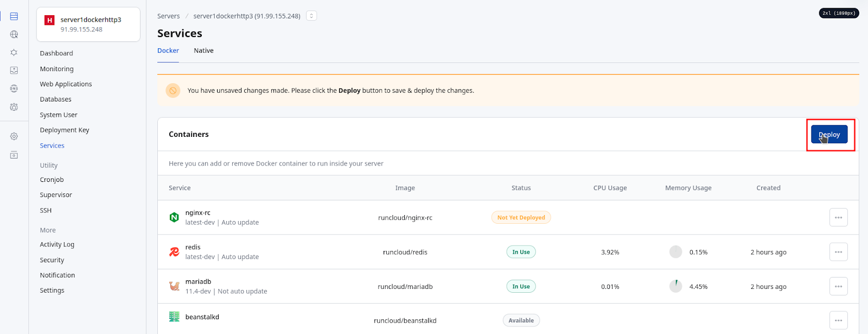
Task: Click the nginx-rc service logo icon
Action: tap(174, 217)
